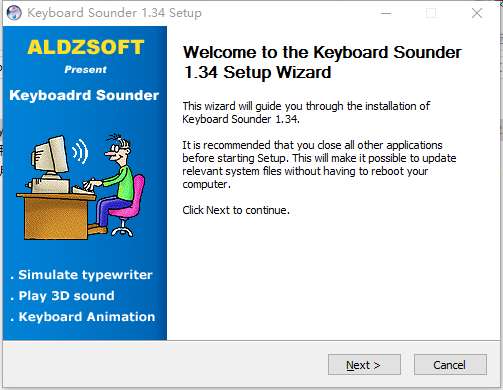The width and height of the screenshot is (503, 390).
Task: Click the pink office chair graphic
Action: 128,205
